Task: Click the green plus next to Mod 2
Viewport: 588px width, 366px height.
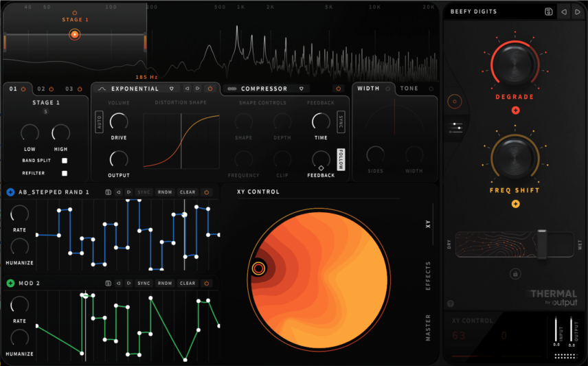Action: click(10, 283)
